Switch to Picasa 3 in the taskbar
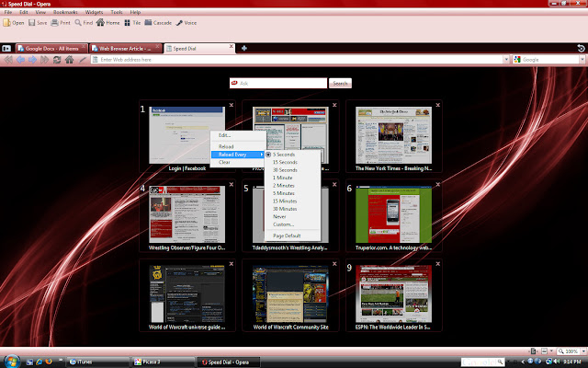This screenshot has height=368, width=588. click(164, 362)
